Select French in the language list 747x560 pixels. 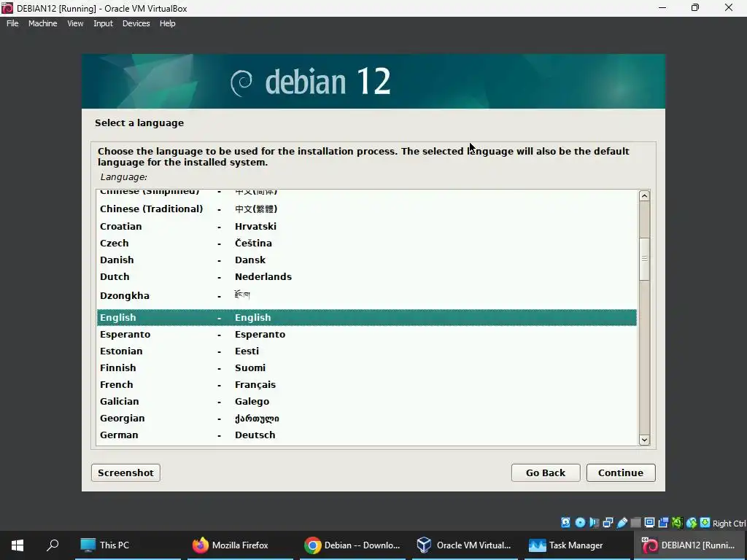coord(366,385)
